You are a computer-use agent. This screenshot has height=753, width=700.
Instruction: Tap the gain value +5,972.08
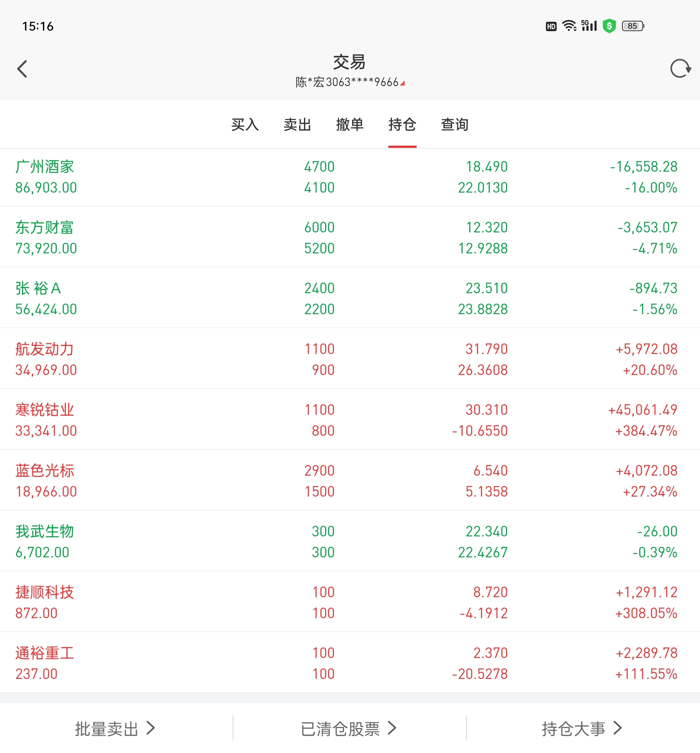(647, 349)
